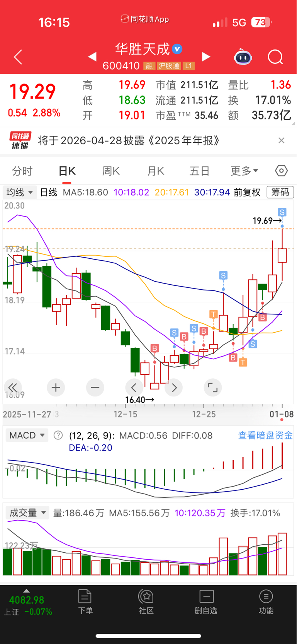Open MACD indicator help question mark

click(x=58, y=435)
